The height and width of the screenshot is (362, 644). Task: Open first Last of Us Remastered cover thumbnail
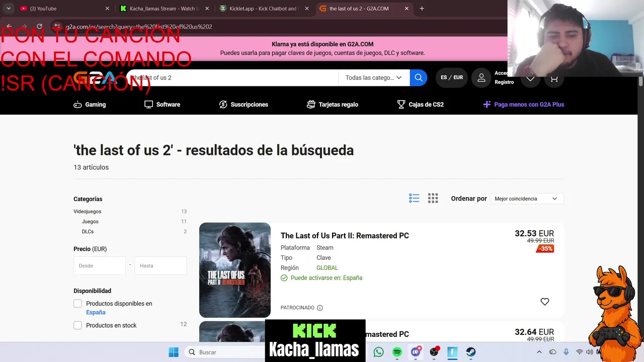point(235,270)
